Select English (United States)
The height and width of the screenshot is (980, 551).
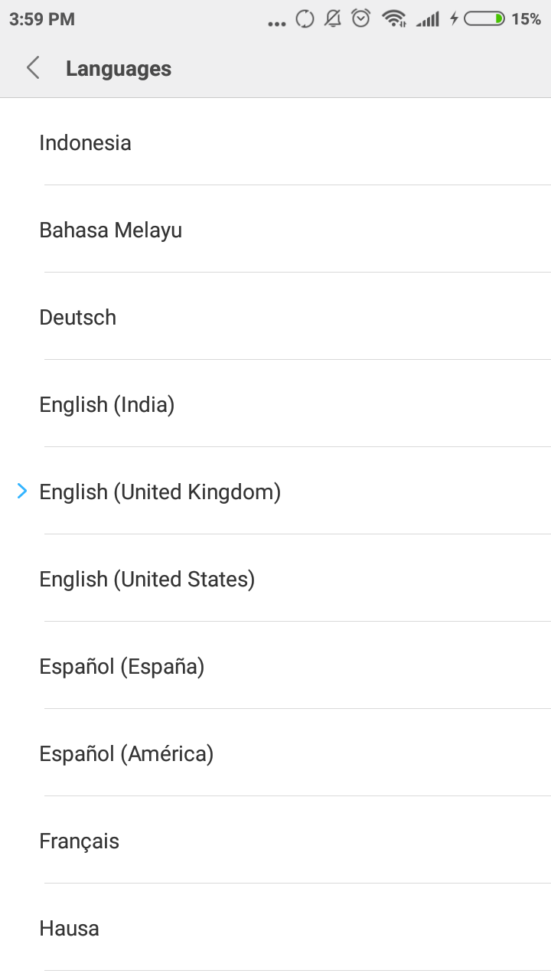click(147, 580)
